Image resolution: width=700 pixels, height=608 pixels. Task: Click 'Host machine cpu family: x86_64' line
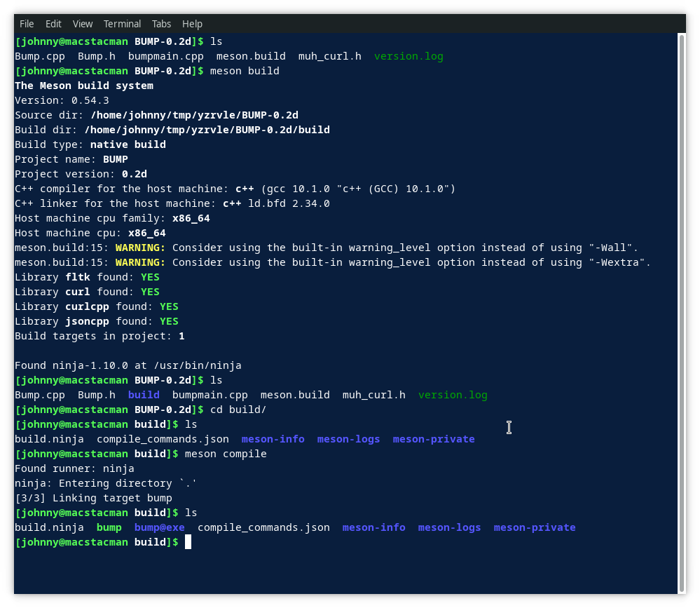(112, 219)
